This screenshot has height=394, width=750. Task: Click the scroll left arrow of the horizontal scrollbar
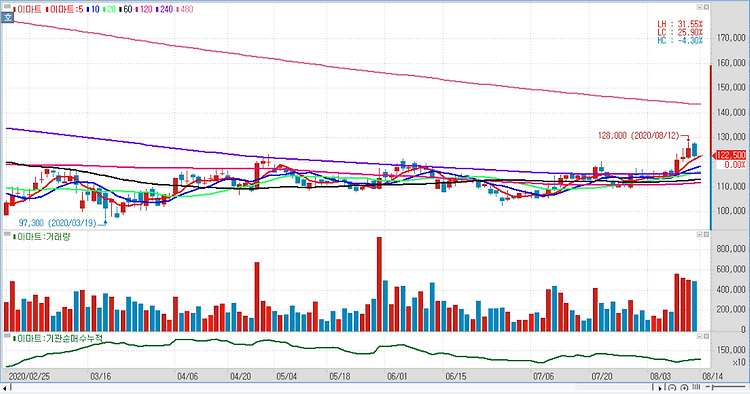5,388
